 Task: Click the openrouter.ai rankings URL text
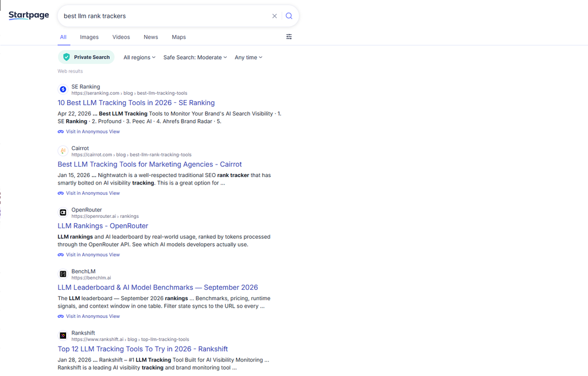pyautogui.click(x=105, y=216)
